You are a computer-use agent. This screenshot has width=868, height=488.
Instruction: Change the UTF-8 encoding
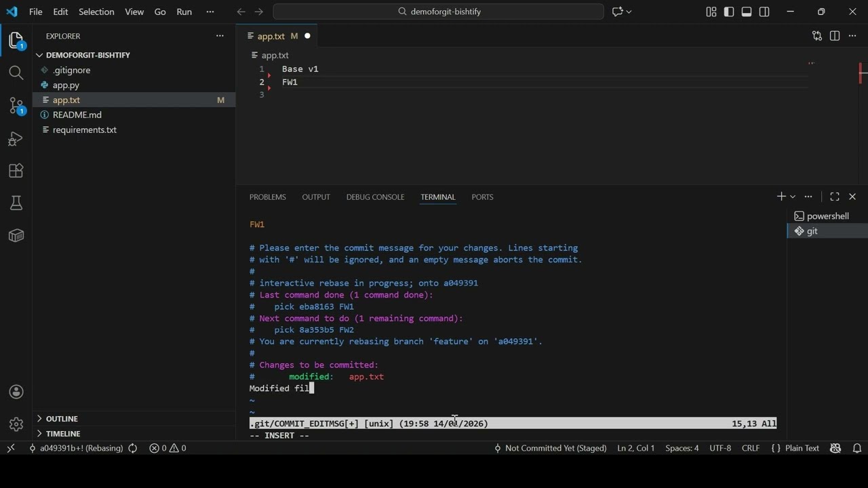[720, 448]
